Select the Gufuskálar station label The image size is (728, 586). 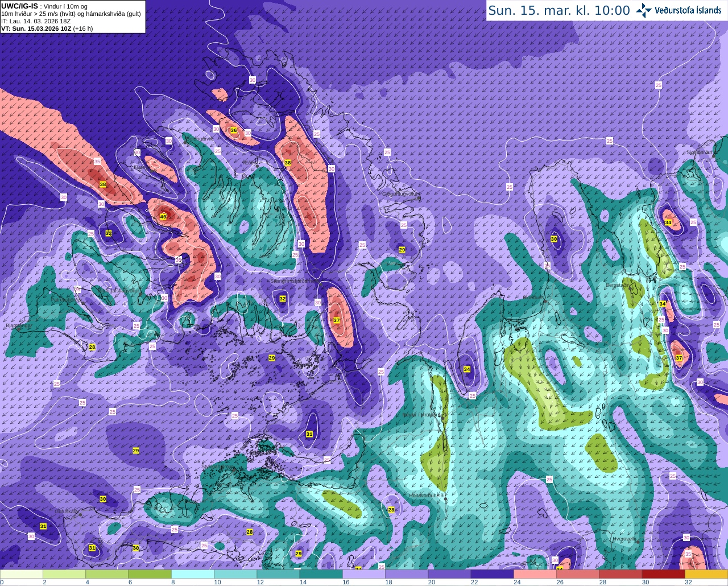click(67, 511)
